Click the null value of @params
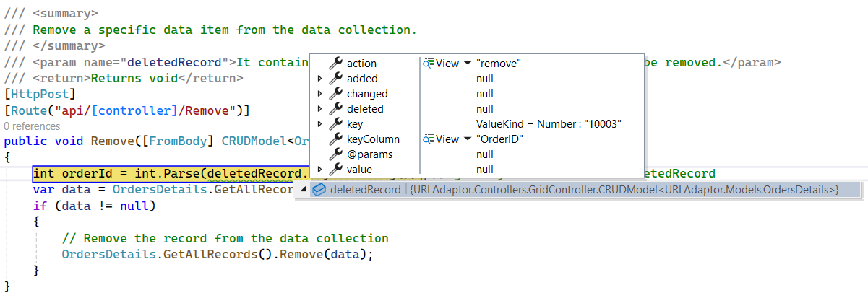 coord(485,154)
